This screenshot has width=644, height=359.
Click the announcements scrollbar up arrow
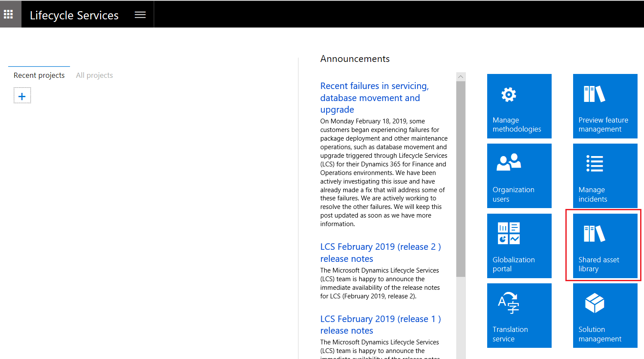point(461,77)
